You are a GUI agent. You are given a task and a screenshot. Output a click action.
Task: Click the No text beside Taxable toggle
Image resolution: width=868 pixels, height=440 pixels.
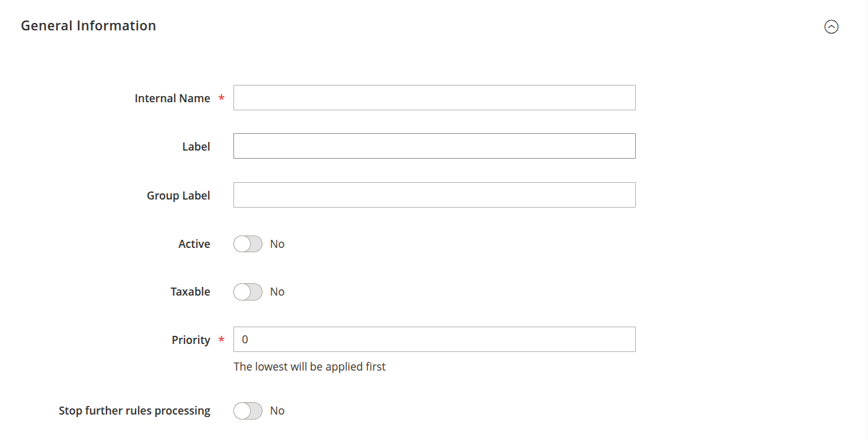(x=277, y=292)
